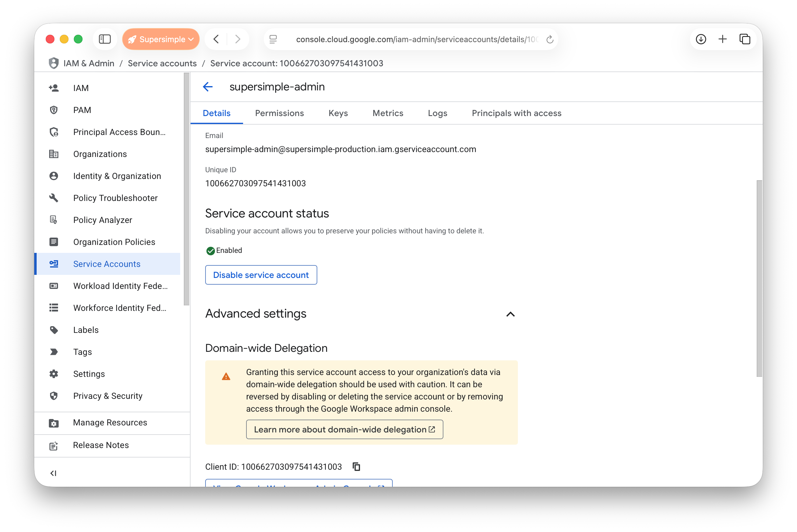This screenshot has width=797, height=532.
Task: Click the site settings icon in address bar
Action: pyautogui.click(x=273, y=39)
